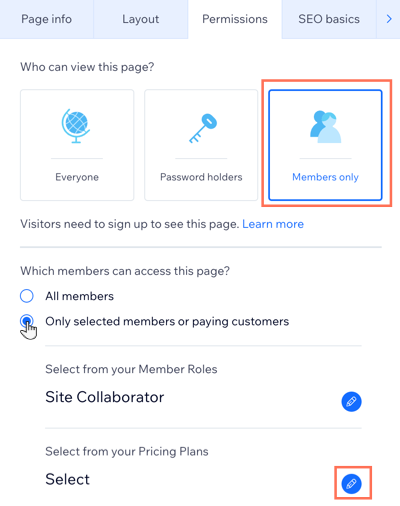Click the Site Collaborator role text
This screenshot has height=506, width=400.
pos(105,397)
